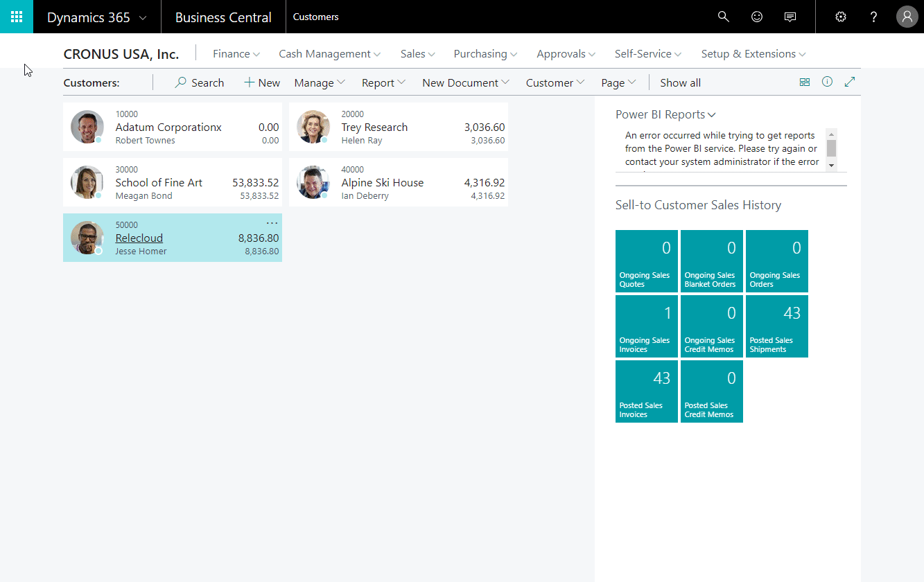This screenshot has height=582, width=924.
Task: Open the settings gear icon
Action: point(841,17)
